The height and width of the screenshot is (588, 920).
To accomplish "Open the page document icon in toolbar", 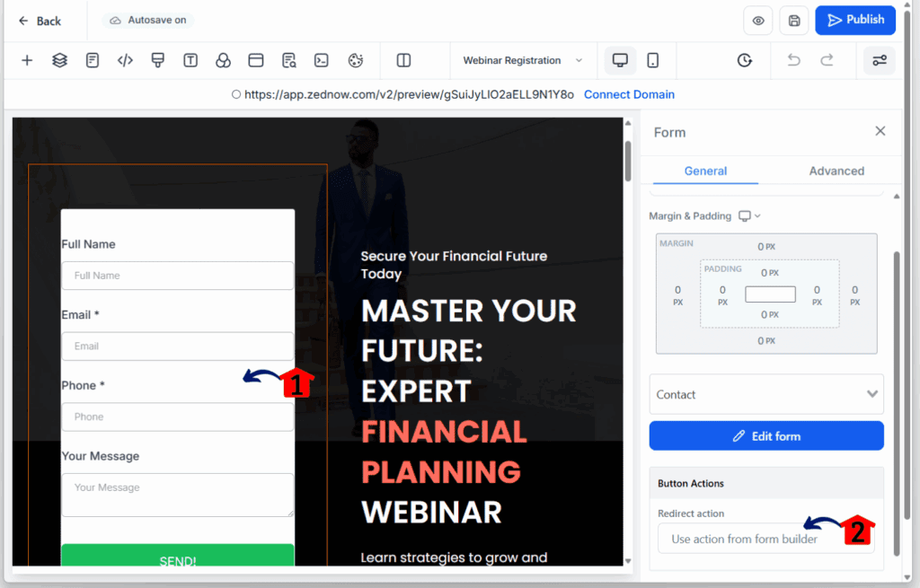I will 93,60.
